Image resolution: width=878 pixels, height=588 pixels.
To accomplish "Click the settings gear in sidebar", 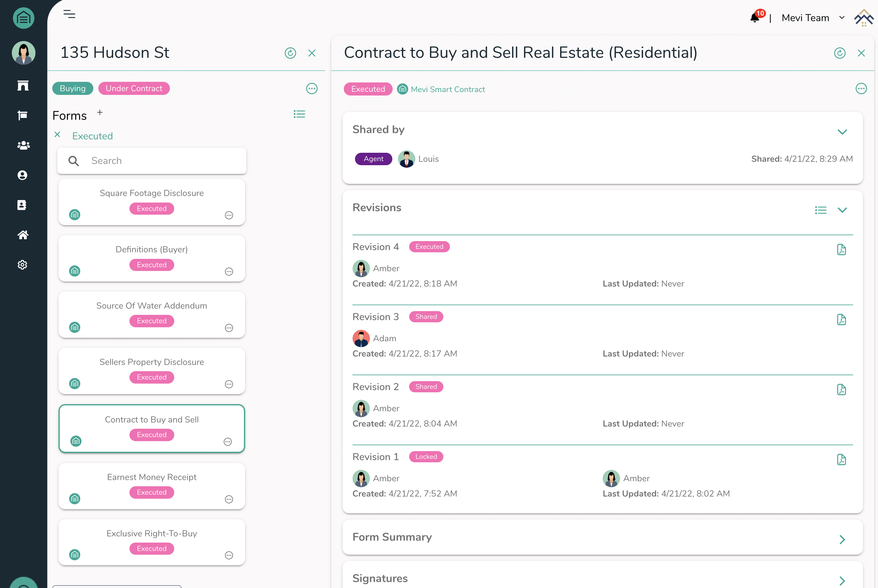I will pyautogui.click(x=22, y=265).
